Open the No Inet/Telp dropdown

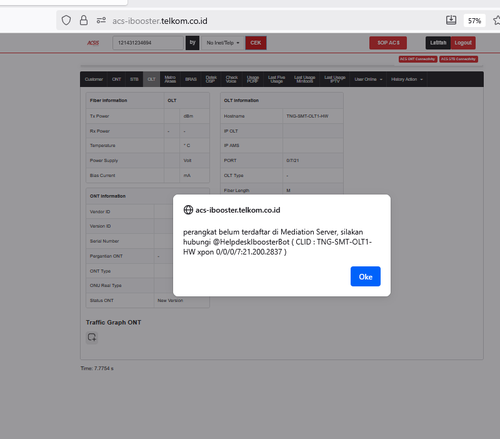[223, 43]
